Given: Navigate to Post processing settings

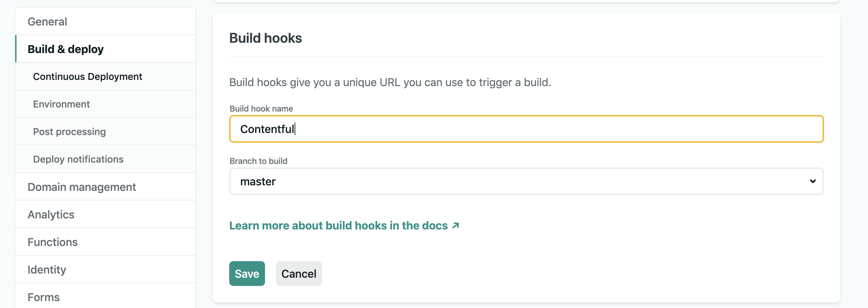Looking at the screenshot, I should click(x=69, y=132).
